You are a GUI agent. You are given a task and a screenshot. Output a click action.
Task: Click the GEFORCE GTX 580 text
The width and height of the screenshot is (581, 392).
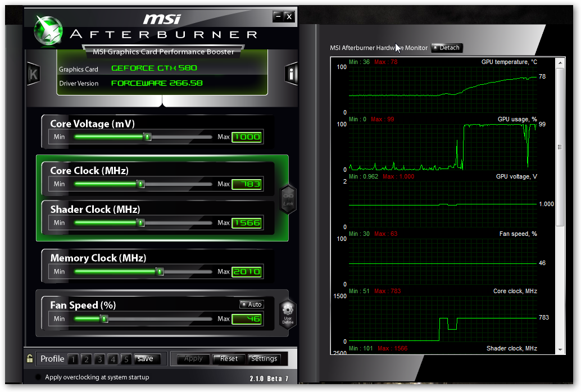click(154, 68)
